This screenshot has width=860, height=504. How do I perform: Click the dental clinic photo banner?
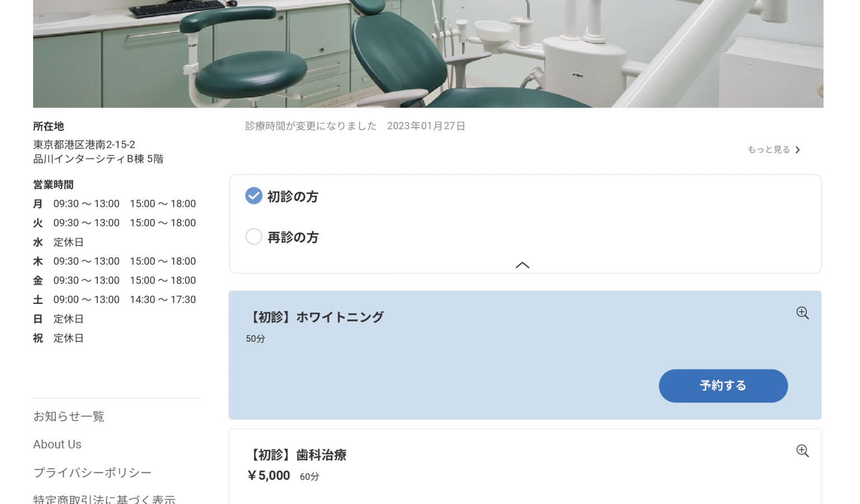tap(428, 54)
